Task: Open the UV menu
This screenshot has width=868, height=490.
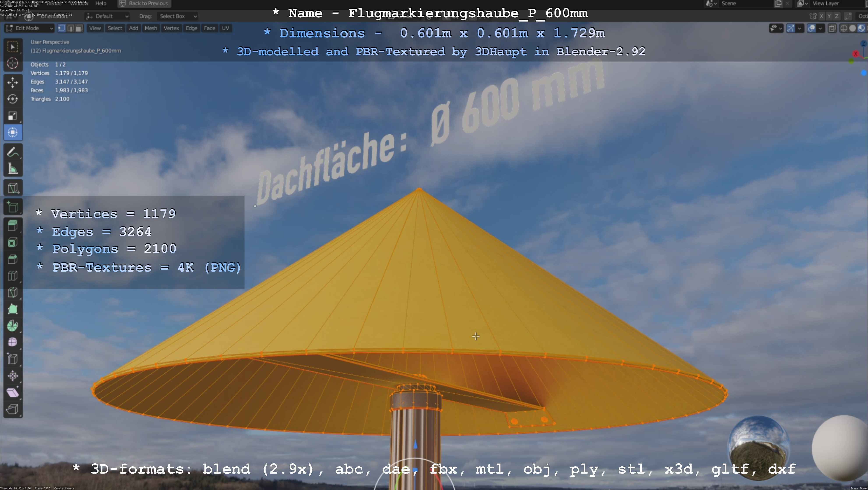Action: point(225,28)
